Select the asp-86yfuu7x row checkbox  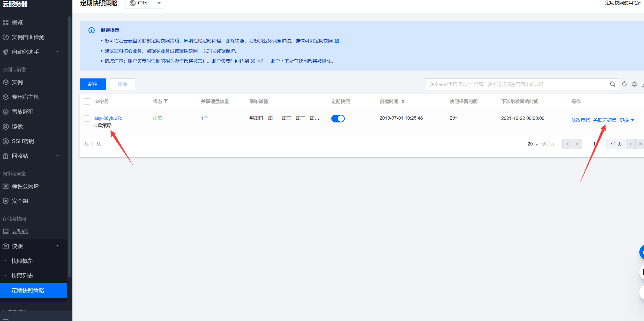87,119
